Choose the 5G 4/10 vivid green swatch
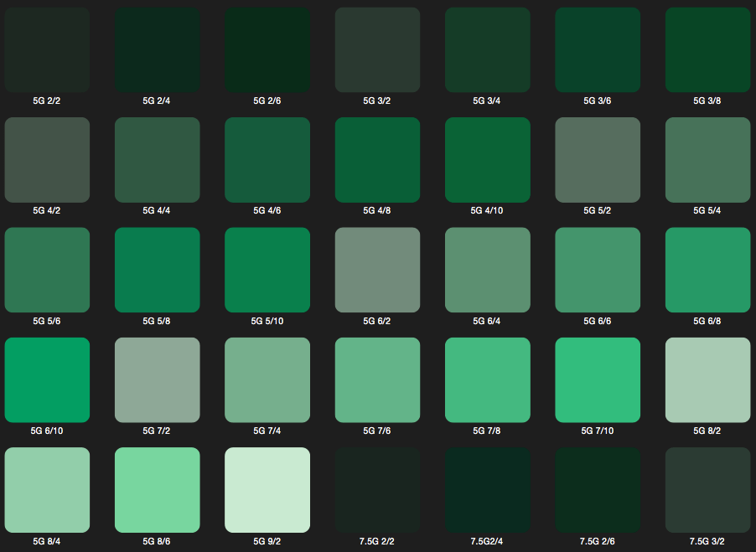 (x=487, y=160)
